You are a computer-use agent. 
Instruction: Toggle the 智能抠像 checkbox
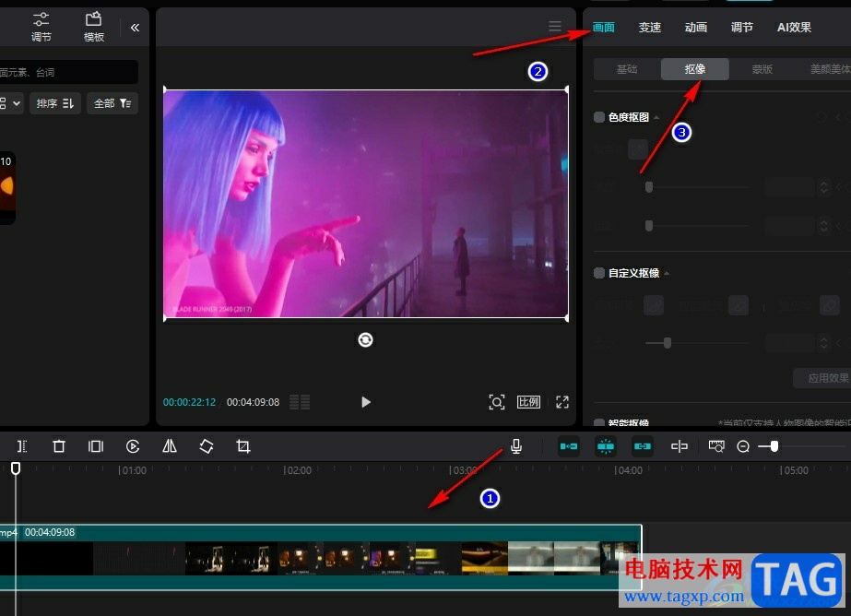click(599, 422)
